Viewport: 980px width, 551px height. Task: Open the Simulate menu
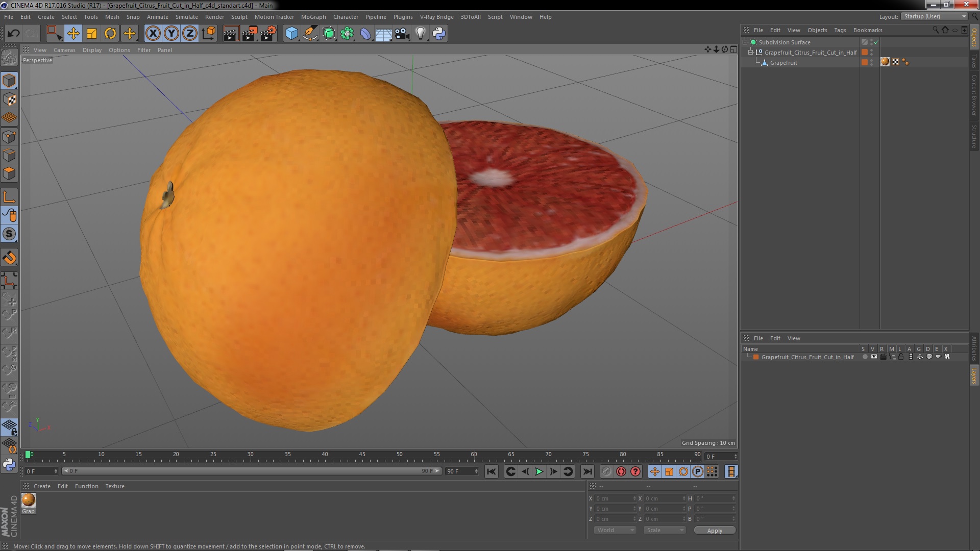pyautogui.click(x=186, y=17)
